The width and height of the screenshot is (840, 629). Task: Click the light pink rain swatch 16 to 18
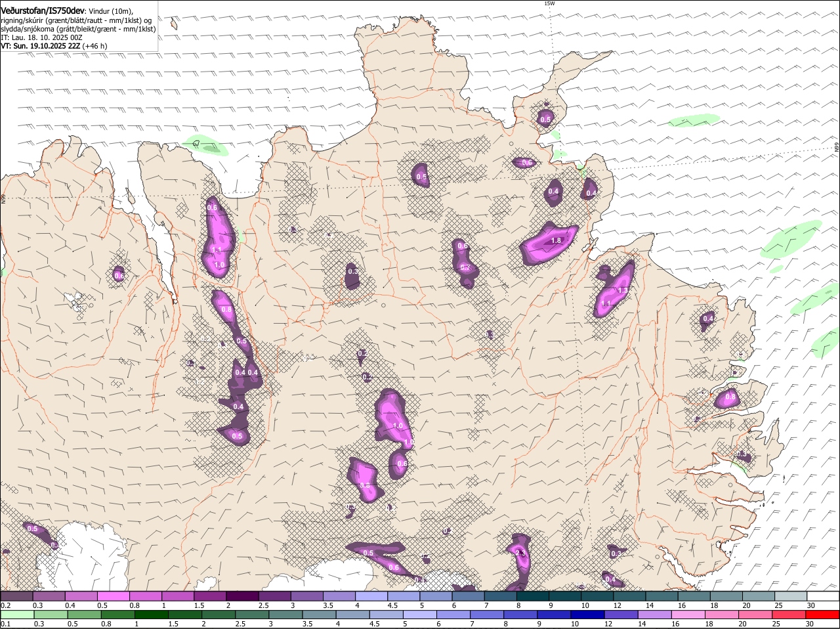coord(689,615)
